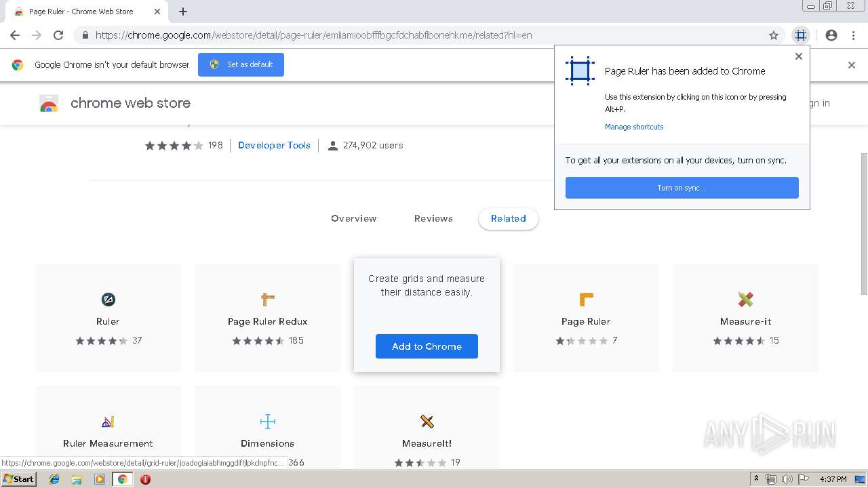This screenshot has width=868, height=488.
Task: Click the 274,902 users text
Action: [x=373, y=145]
